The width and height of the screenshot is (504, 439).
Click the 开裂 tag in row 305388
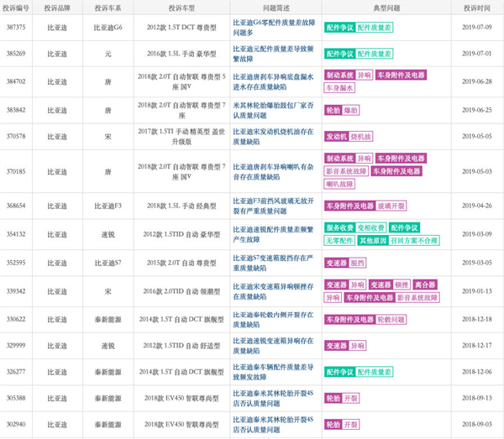[350, 399]
